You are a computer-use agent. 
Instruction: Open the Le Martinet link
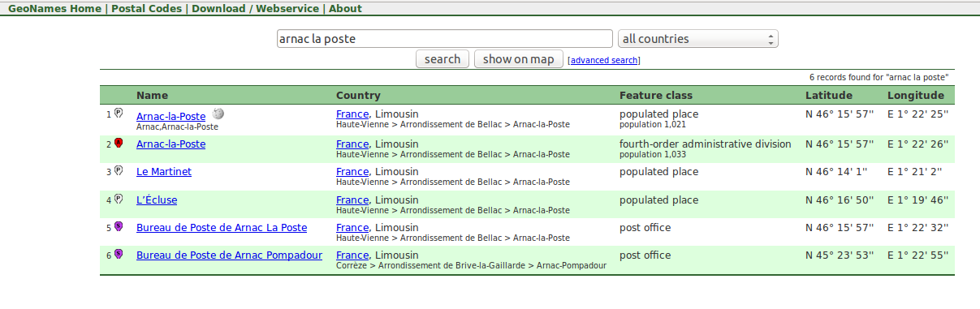(x=164, y=172)
